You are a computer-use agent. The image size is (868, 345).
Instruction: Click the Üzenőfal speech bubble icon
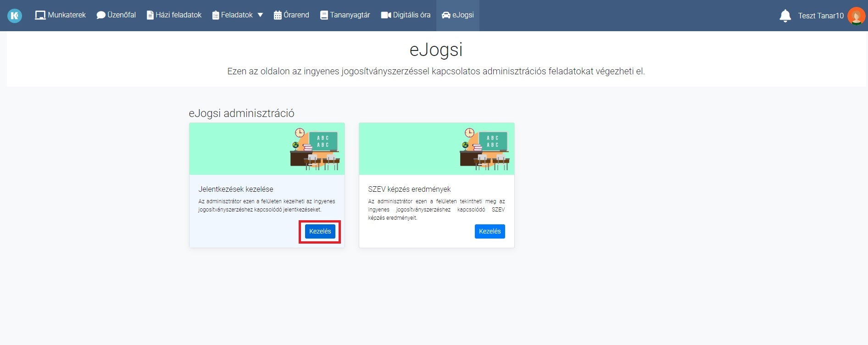[x=101, y=15]
